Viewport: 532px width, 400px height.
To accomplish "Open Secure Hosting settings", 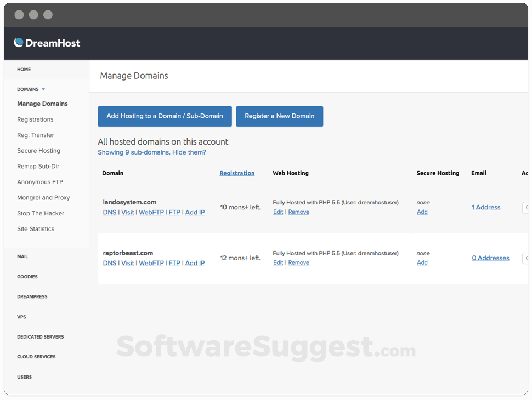I will tap(38, 151).
